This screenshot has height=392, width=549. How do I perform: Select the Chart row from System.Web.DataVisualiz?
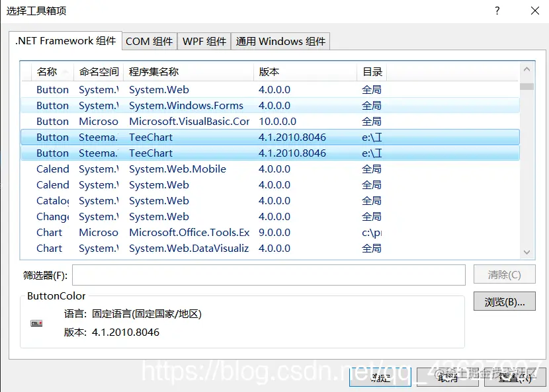[270, 248]
